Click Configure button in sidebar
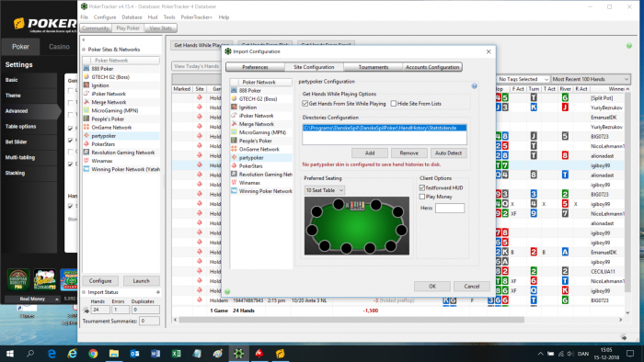644x362 pixels. pyautogui.click(x=100, y=281)
